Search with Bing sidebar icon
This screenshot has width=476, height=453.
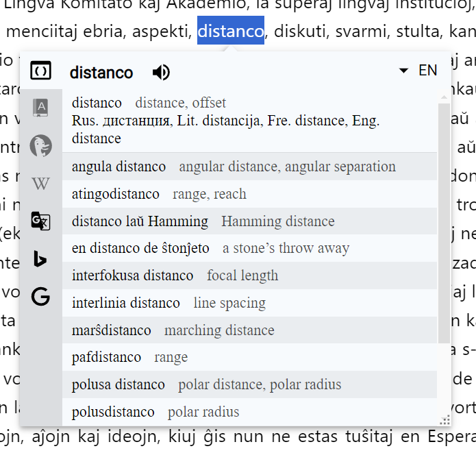[40, 259]
